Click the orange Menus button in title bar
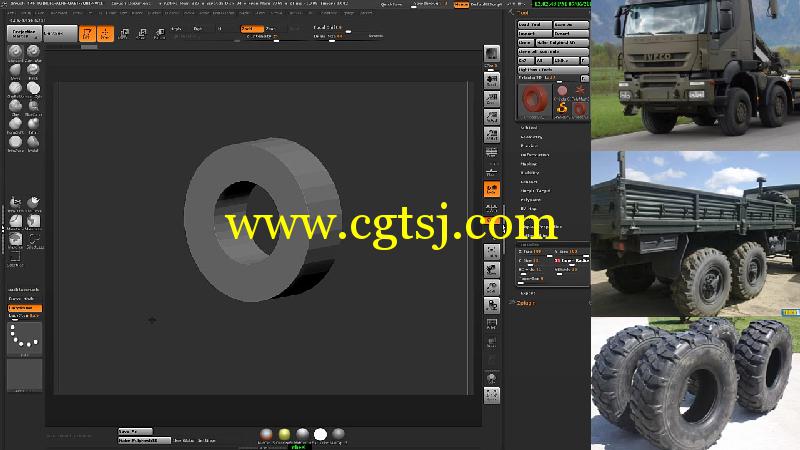800x450 pixels. pos(461,4)
